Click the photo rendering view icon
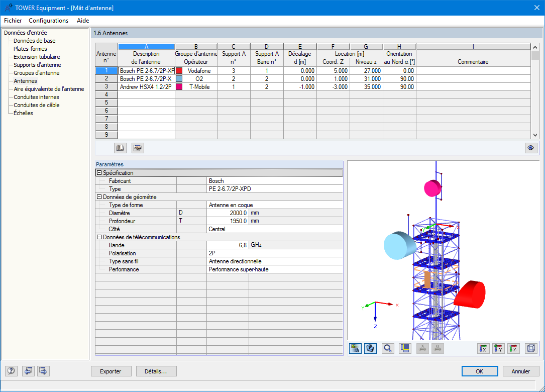 click(x=355, y=348)
